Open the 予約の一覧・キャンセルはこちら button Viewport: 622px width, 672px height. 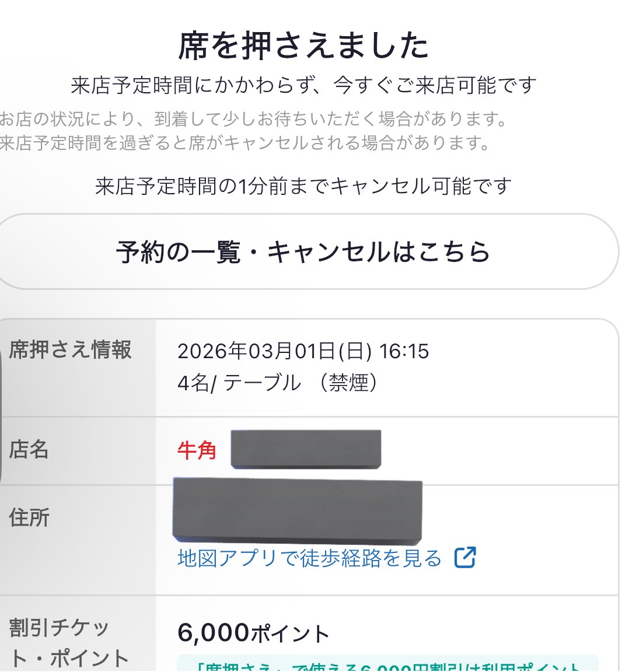point(303,252)
